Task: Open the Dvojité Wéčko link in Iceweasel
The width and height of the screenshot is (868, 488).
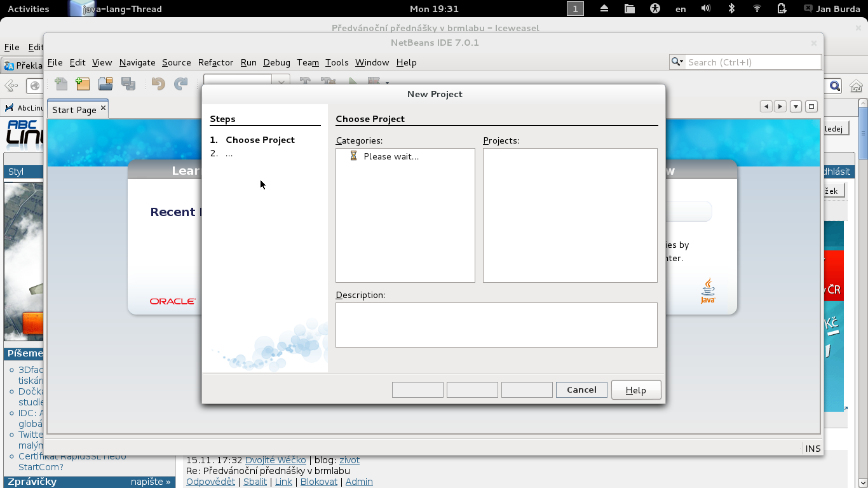Action: 275,460
